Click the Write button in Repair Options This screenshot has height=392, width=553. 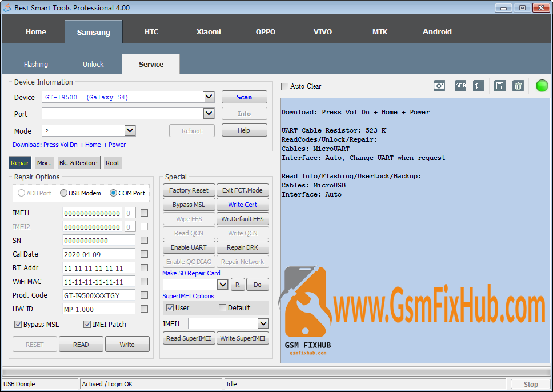point(127,345)
